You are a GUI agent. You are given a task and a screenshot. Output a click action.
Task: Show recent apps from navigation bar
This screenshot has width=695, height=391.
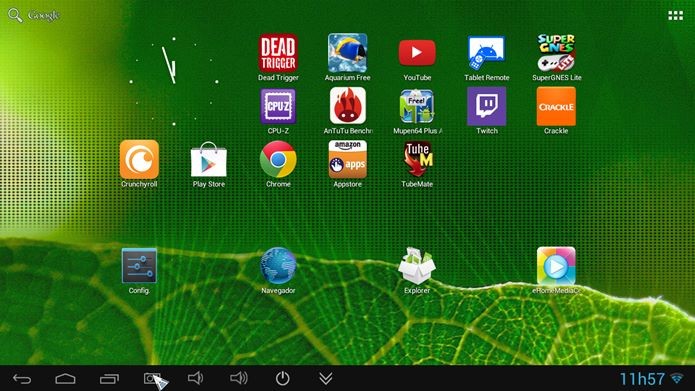109,379
